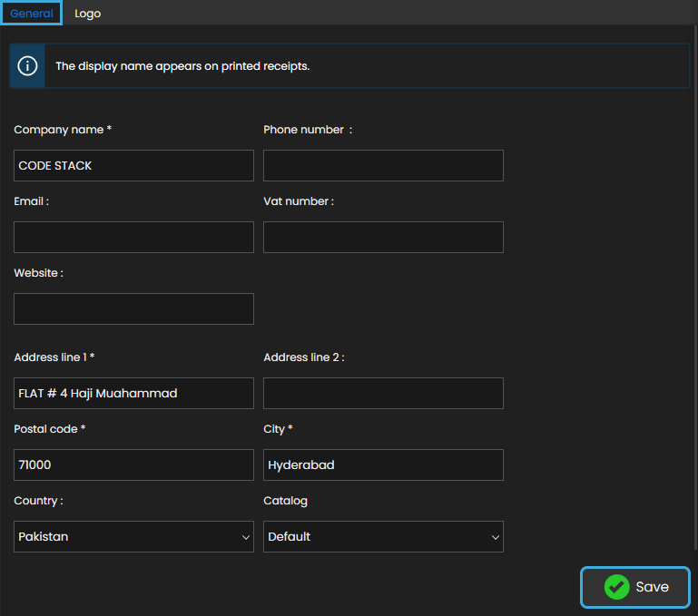Select the General tab

pyautogui.click(x=31, y=14)
